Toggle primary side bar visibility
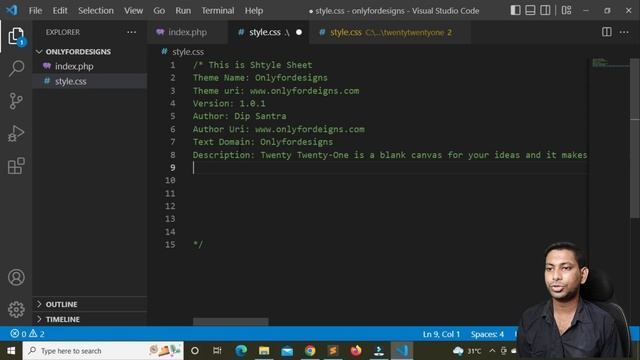Image resolution: width=640 pixels, height=360 pixels. point(515,10)
